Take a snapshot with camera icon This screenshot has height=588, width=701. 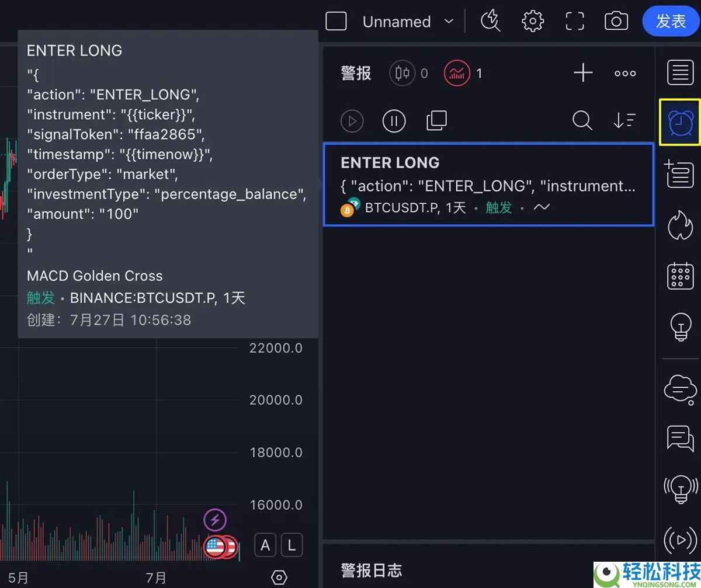(616, 22)
